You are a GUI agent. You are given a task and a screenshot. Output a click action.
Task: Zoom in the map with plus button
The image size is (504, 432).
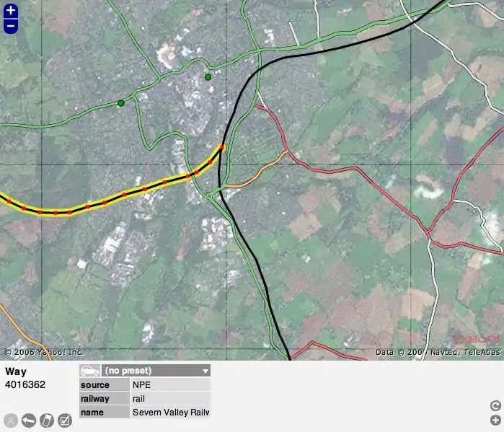pyautogui.click(x=10, y=11)
